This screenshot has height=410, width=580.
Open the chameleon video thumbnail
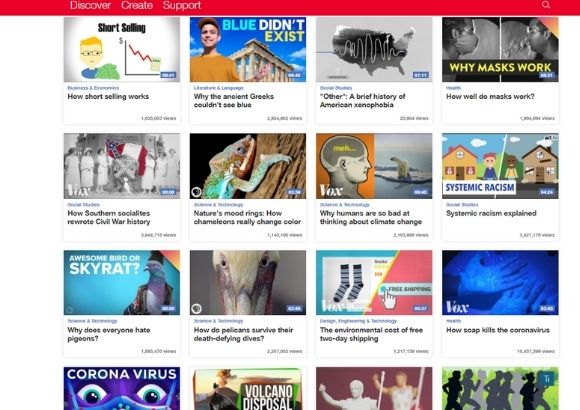tap(248, 166)
